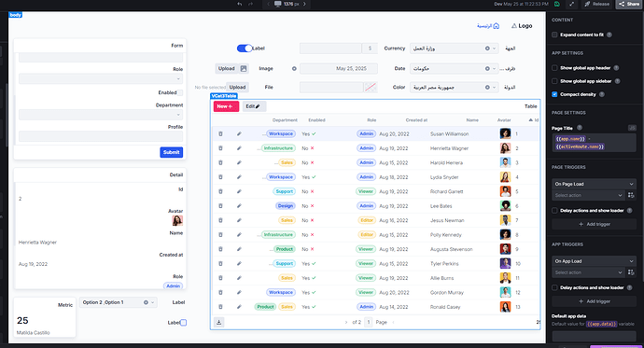Open fullscreen expand icon in top bar
Viewport: 644px width, 348px height.
coord(572,4)
